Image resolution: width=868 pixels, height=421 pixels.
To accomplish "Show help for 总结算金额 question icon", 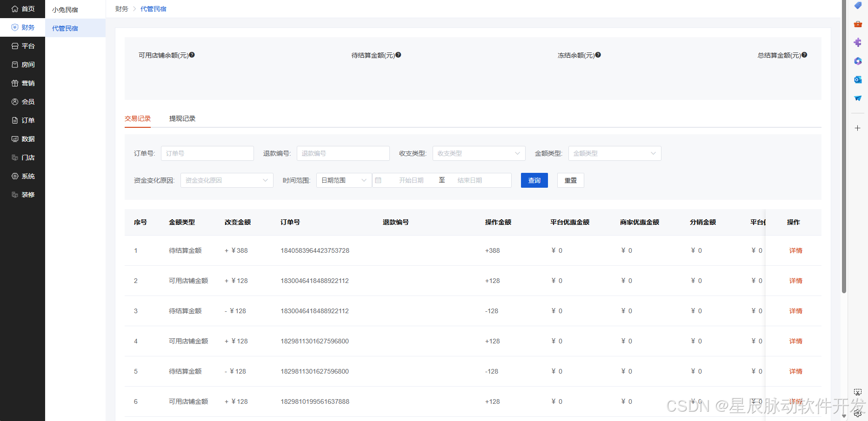I will [804, 55].
